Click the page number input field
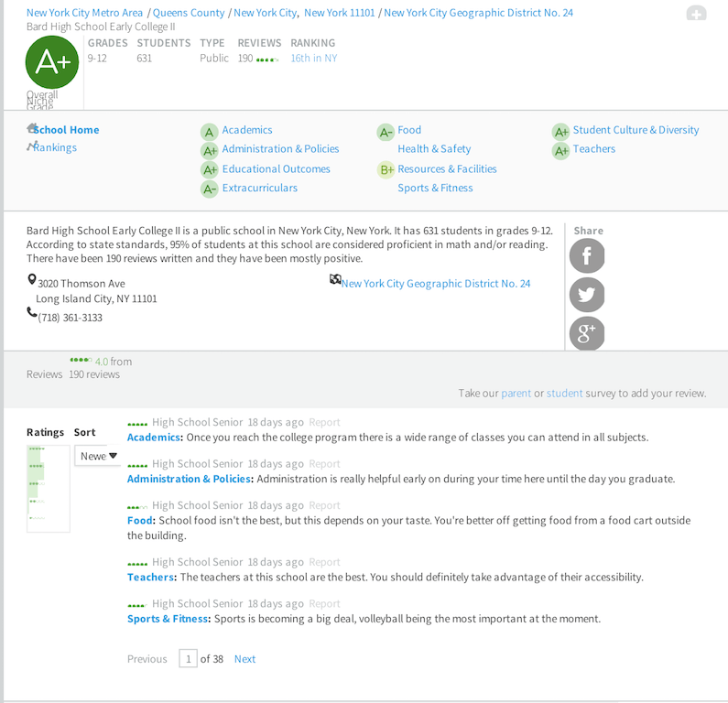Screen dimensions: 728x703 pos(188,659)
